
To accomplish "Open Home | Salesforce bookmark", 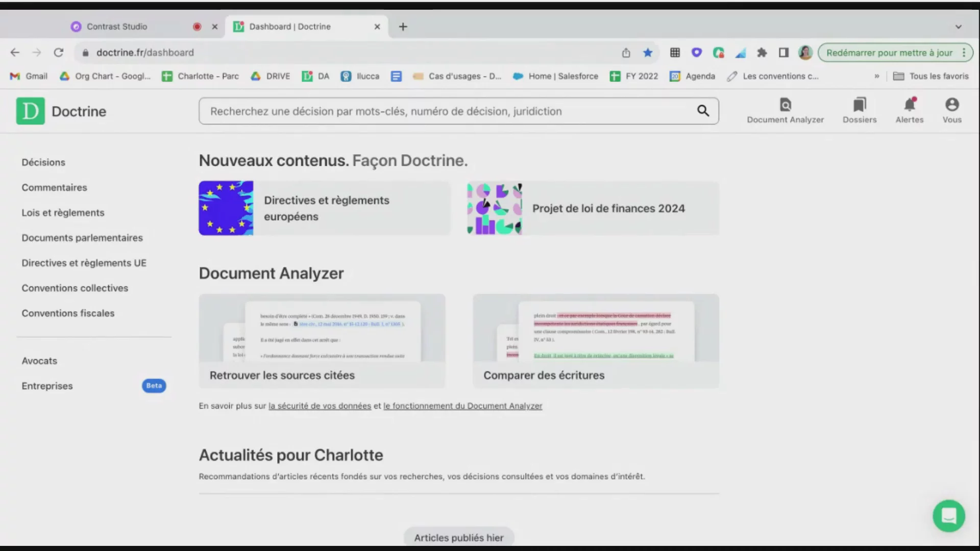I will [x=556, y=76].
